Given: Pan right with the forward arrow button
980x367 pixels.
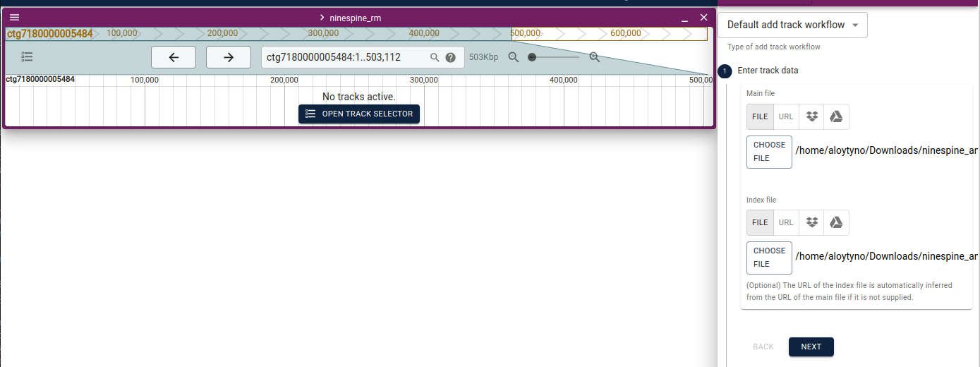Looking at the screenshot, I should click(x=229, y=57).
